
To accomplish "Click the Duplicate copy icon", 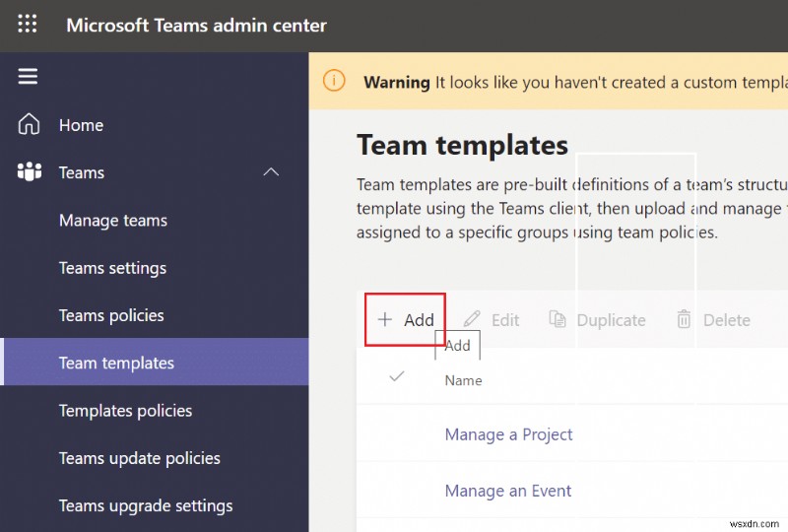I will click(558, 319).
